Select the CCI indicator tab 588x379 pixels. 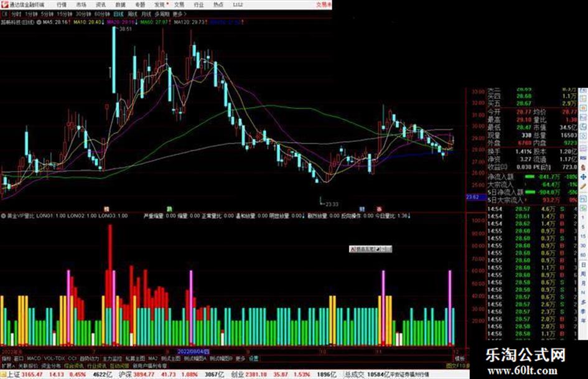72,358
